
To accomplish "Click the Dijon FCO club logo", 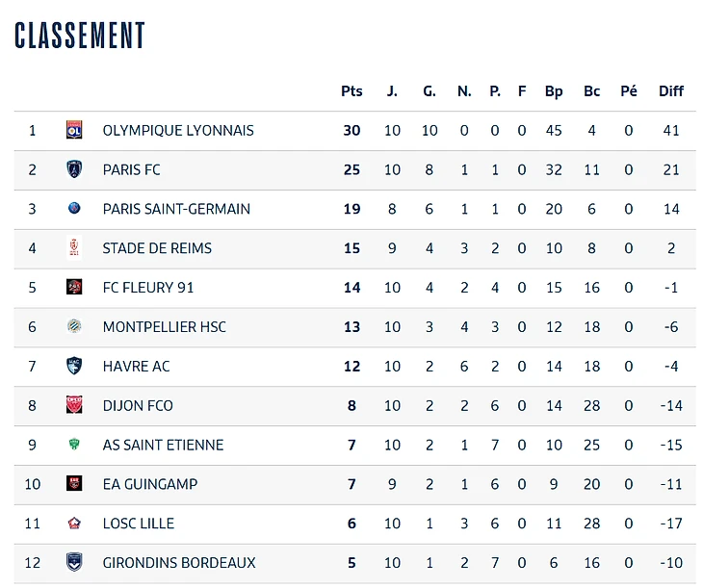I will (x=74, y=405).
